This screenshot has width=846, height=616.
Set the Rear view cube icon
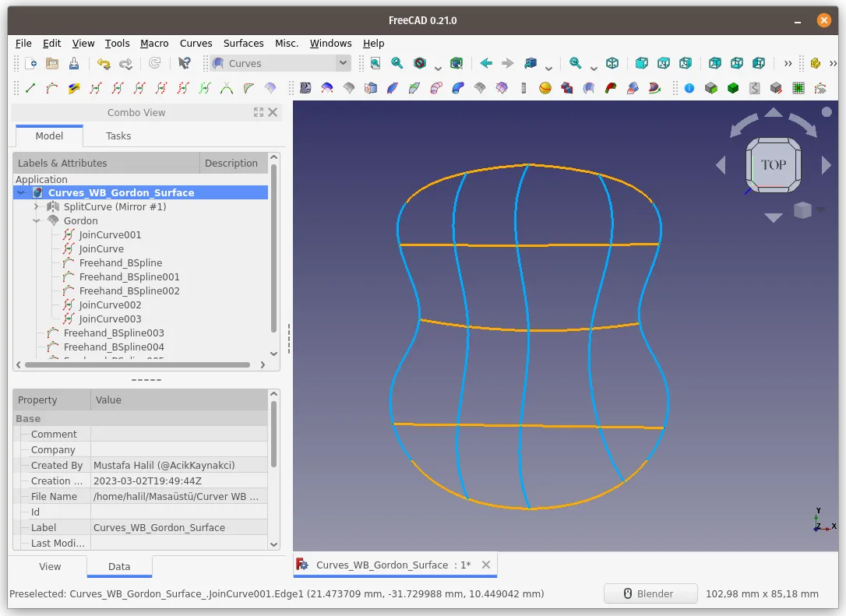(x=715, y=63)
